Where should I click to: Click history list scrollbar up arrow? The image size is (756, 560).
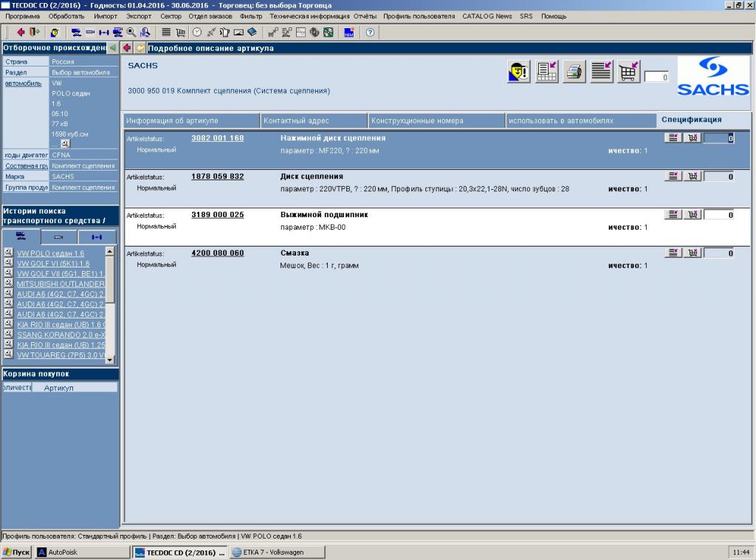click(x=110, y=251)
